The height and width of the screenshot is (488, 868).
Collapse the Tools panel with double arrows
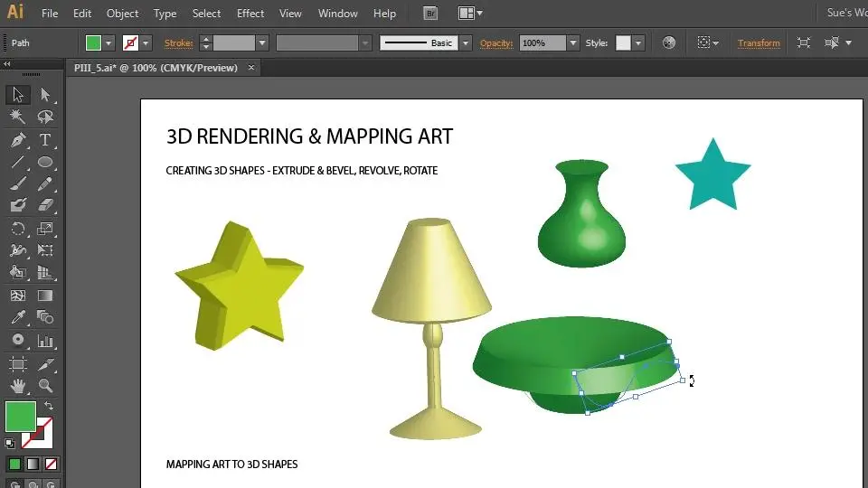click(x=6, y=64)
